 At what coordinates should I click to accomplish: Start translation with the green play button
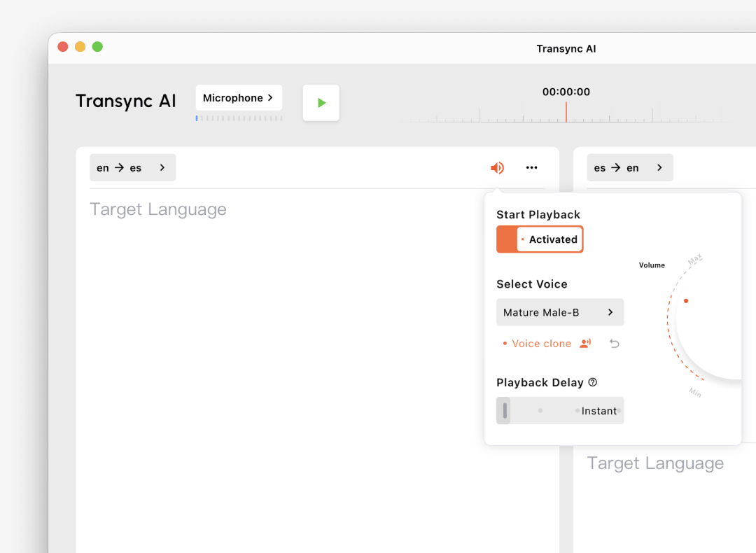coord(321,103)
